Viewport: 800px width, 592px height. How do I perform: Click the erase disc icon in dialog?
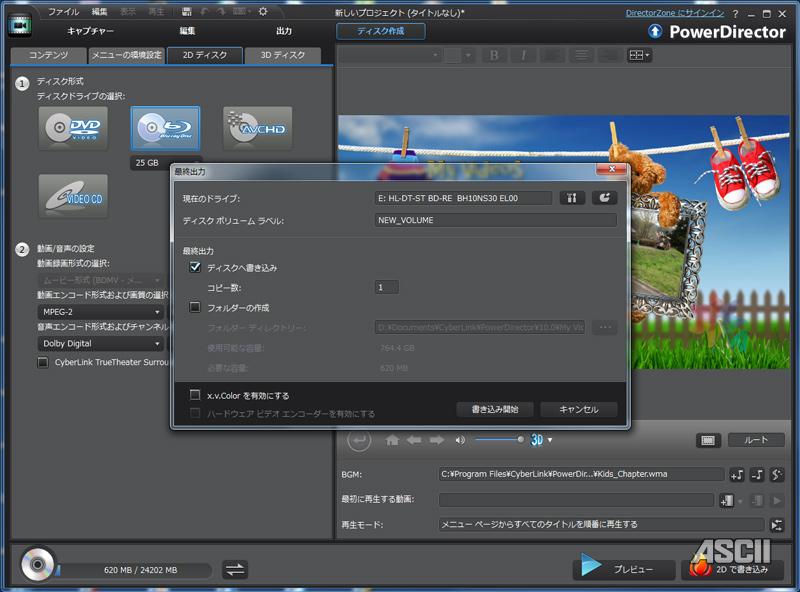(x=604, y=198)
